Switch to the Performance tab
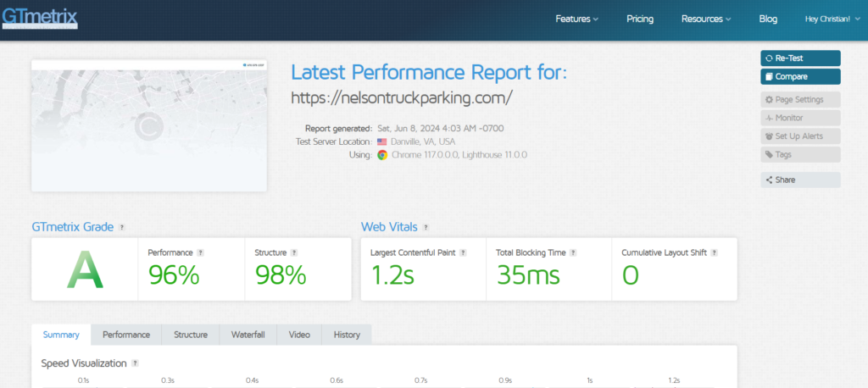The width and height of the screenshot is (868, 388). coord(126,335)
